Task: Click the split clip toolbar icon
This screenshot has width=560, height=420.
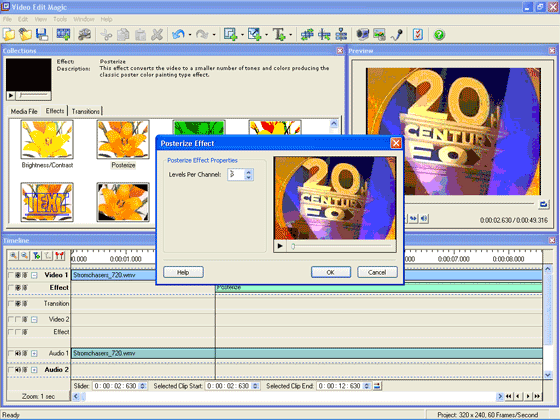Action: point(324,35)
